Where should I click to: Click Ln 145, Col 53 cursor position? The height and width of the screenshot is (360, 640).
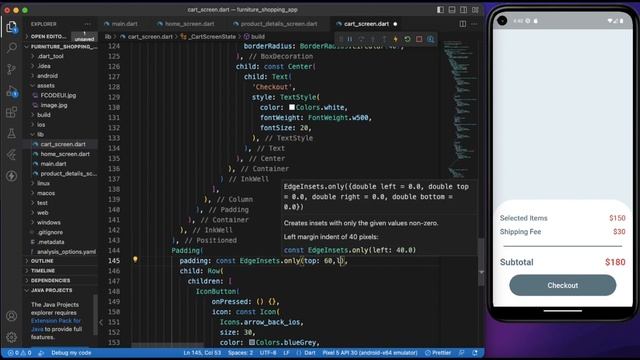pyautogui.click(x=202, y=353)
